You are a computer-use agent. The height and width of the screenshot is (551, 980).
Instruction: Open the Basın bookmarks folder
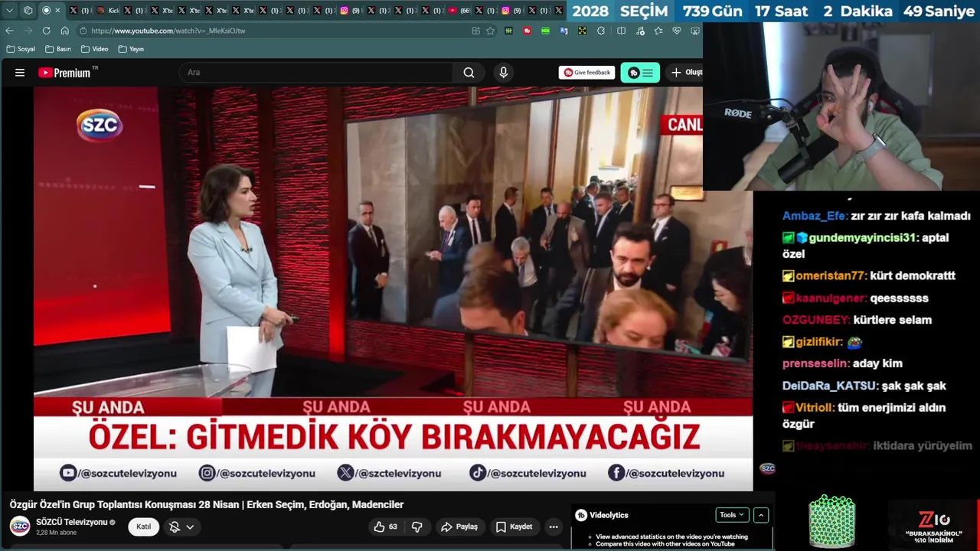tap(58, 49)
